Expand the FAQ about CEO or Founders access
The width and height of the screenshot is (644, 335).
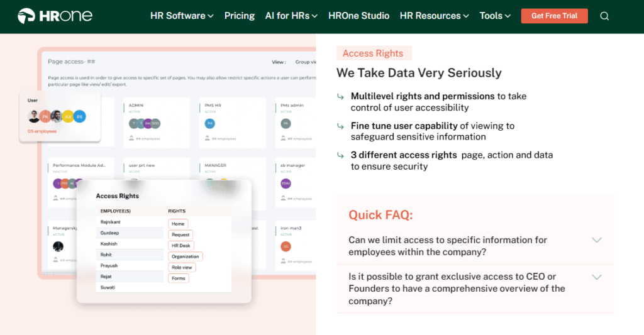tap(475, 288)
